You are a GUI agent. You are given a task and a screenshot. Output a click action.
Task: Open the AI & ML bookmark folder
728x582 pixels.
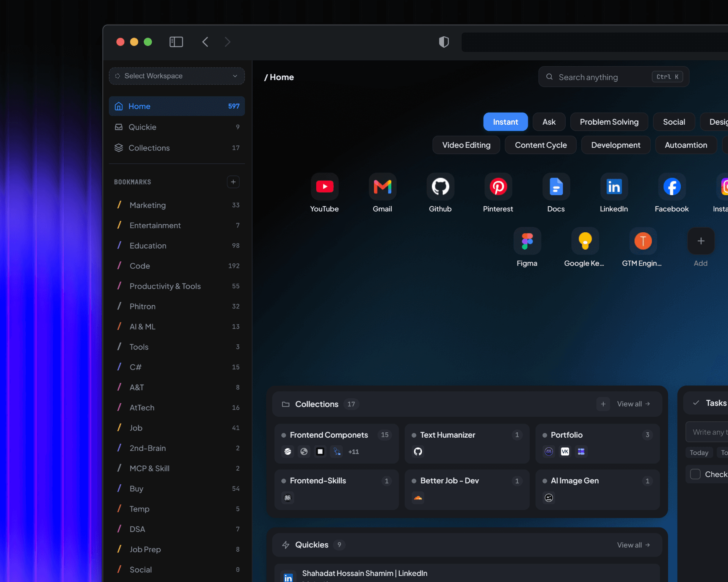(177, 327)
